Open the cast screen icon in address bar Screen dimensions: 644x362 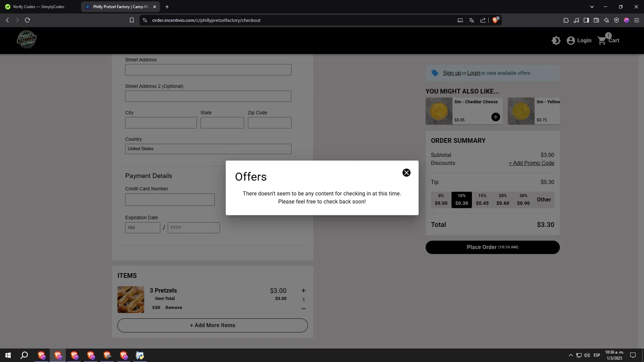(x=460, y=20)
